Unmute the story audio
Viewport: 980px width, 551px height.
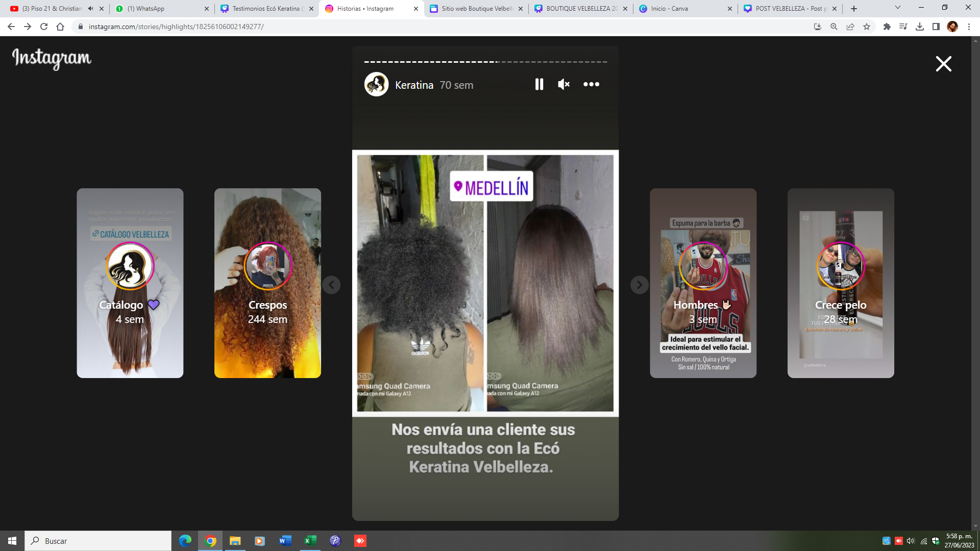(x=563, y=84)
